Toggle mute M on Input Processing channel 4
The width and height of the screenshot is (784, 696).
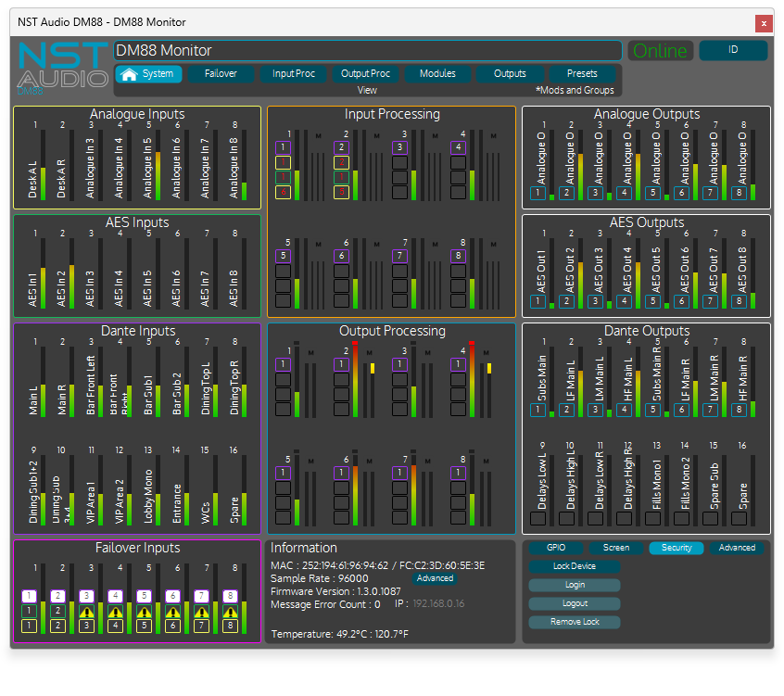494,136
